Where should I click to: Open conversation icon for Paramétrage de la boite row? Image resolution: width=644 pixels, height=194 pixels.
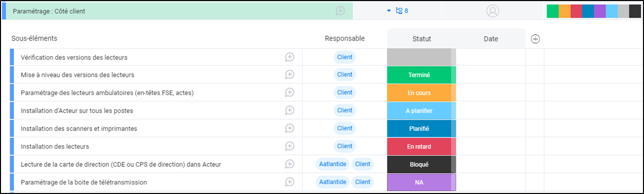point(289,182)
